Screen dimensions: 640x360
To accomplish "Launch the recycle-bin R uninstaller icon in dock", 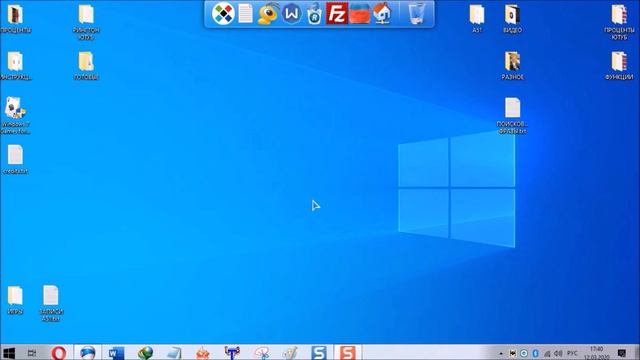I will [314, 13].
